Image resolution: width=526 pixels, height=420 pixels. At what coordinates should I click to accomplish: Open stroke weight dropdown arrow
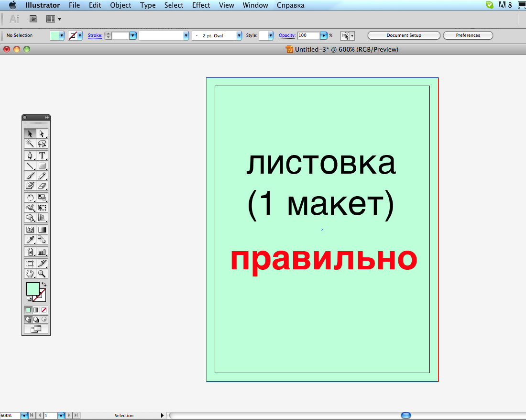pyautogui.click(x=133, y=35)
